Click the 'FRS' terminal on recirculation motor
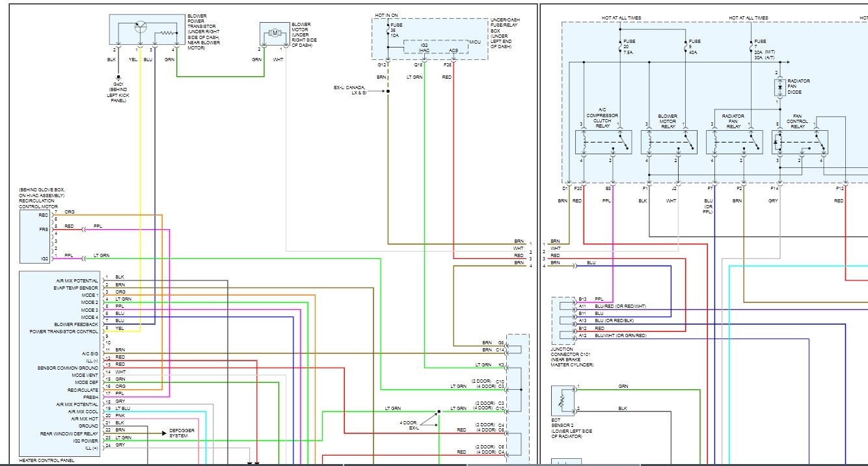Image resolution: width=868 pixels, height=466 pixels. (44, 228)
